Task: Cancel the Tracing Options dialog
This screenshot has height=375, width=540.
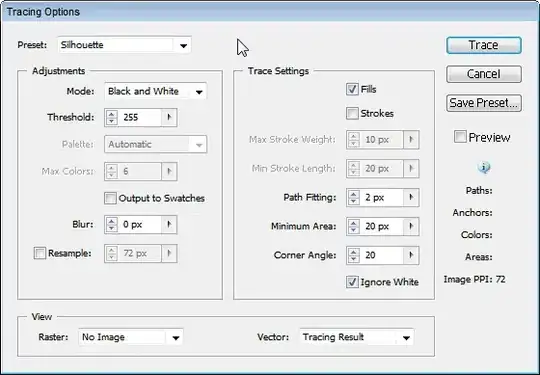Action: [x=484, y=74]
